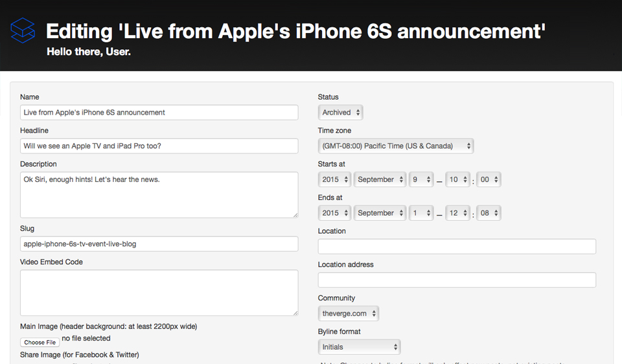Open the Ends at year dropdown

[x=335, y=213]
